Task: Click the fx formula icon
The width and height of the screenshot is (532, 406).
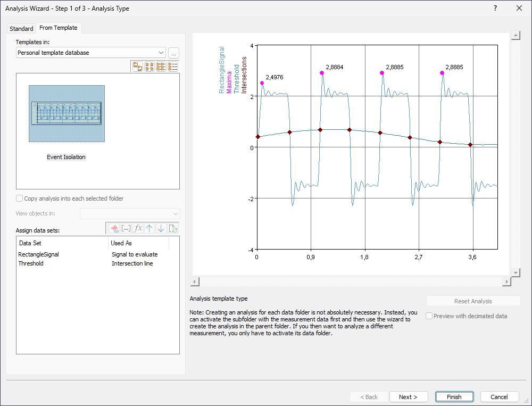Action: coord(138,228)
